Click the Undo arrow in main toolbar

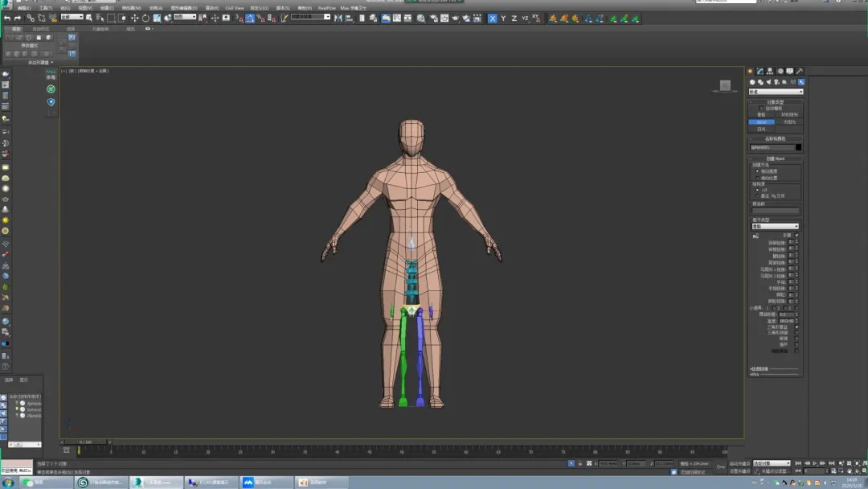click(6, 18)
